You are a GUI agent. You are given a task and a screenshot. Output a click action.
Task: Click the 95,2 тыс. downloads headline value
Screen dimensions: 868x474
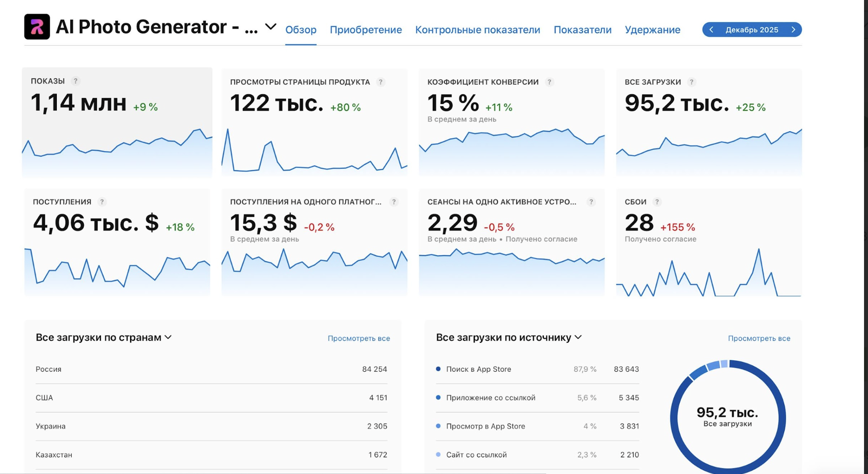tap(677, 103)
